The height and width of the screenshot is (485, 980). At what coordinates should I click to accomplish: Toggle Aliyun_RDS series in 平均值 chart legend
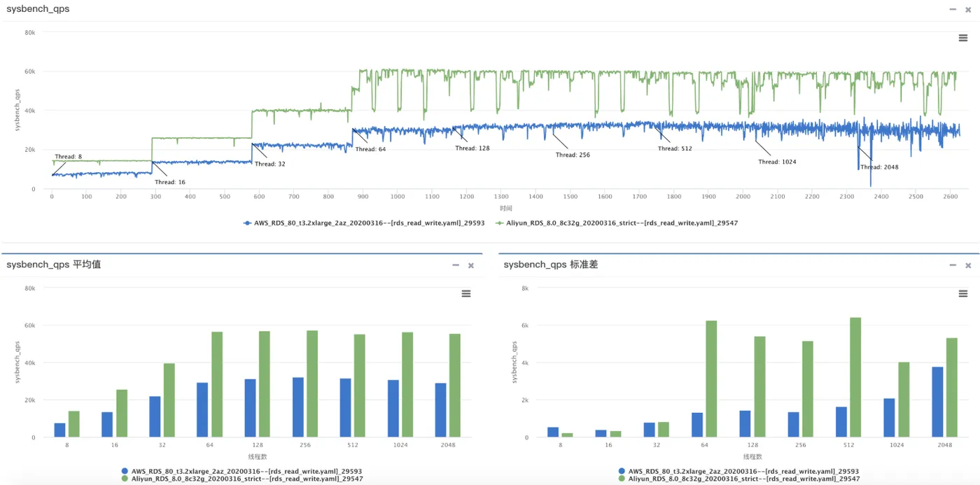click(241, 479)
